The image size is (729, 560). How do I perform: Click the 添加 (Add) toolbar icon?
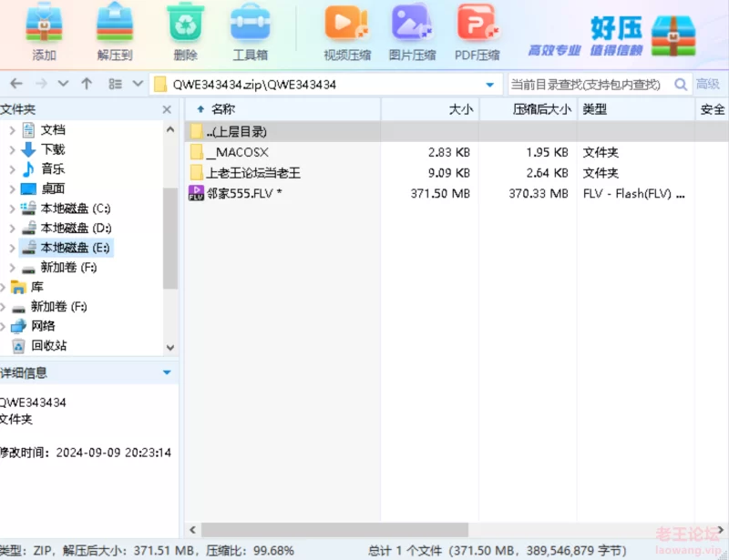click(x=44, y=26)
